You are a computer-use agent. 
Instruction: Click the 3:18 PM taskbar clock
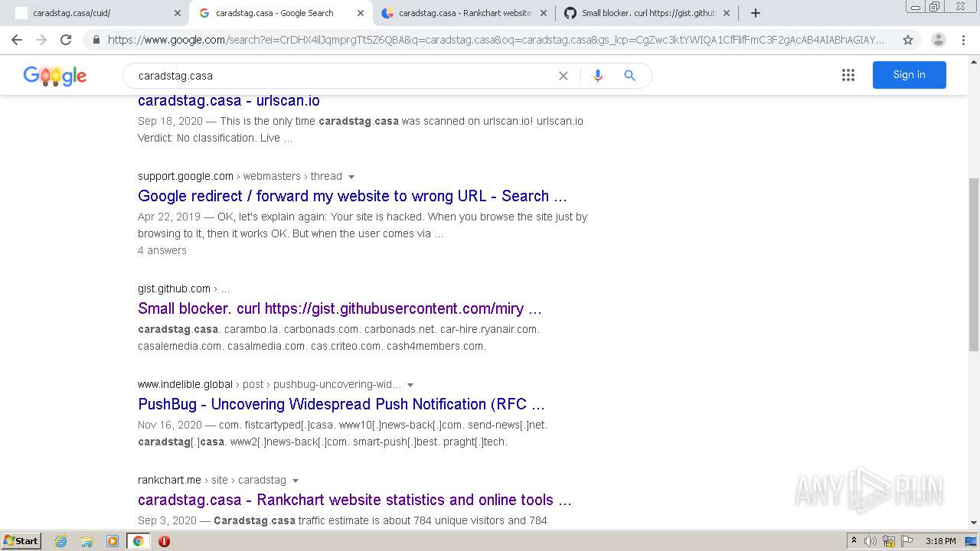point(940,541)
